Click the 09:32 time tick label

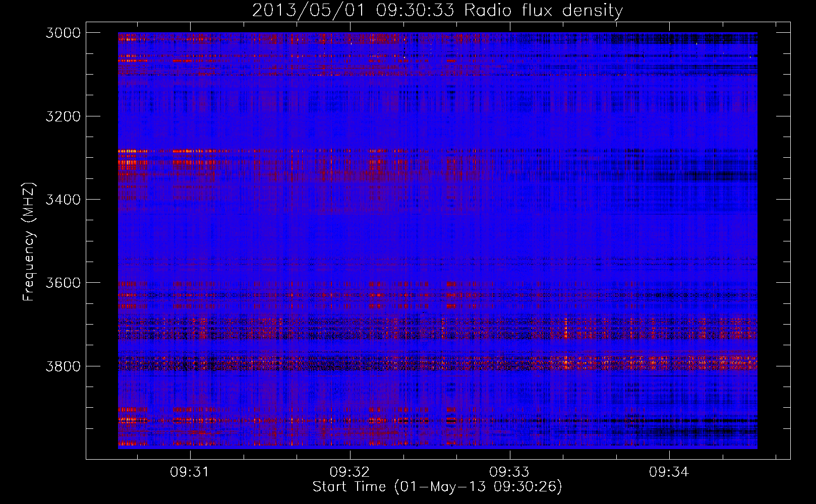[x=349, y=472]
